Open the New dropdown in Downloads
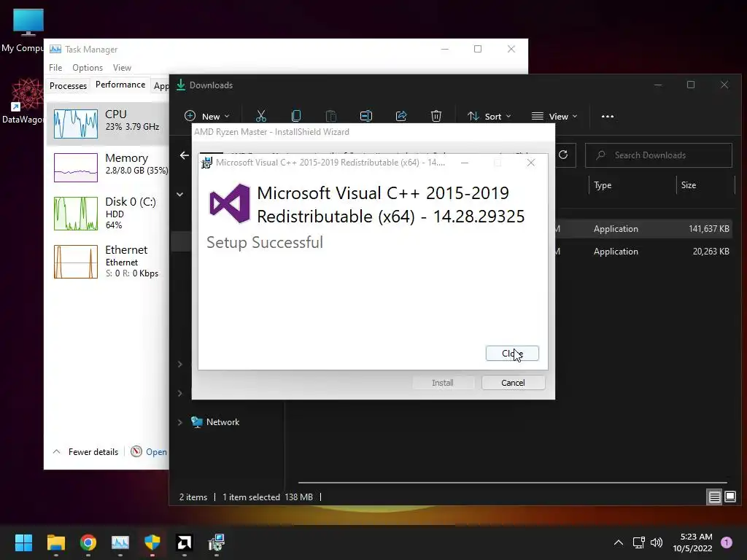747x560 pixels. [206, 116]
